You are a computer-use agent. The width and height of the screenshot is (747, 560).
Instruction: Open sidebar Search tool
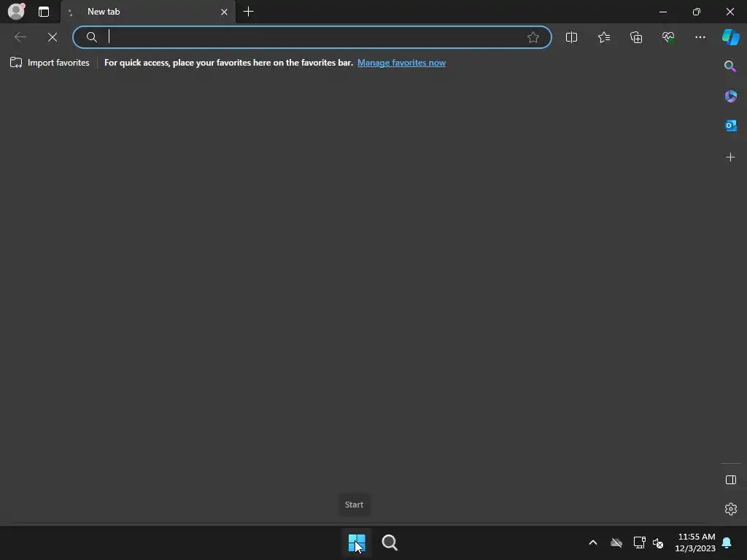click(x=730, y=66)
